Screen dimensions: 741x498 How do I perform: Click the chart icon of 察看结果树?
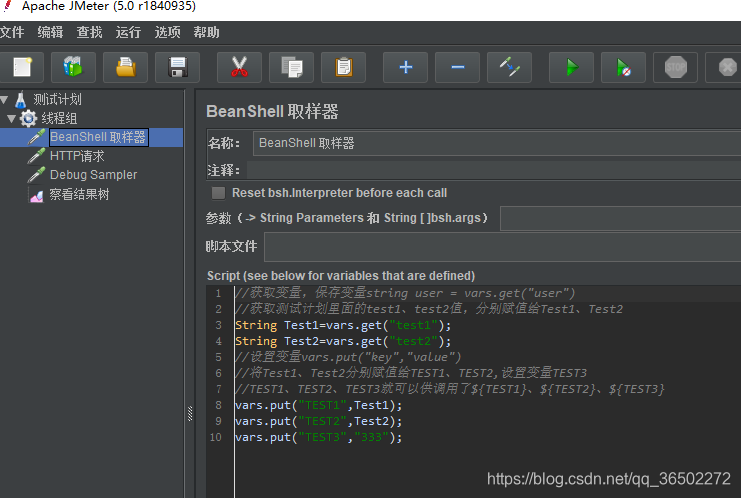click(37, 194)
